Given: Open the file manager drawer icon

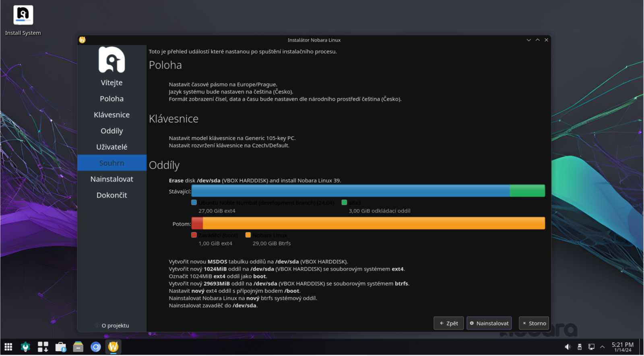Looking at the screenshot, I should click(78, 347).
